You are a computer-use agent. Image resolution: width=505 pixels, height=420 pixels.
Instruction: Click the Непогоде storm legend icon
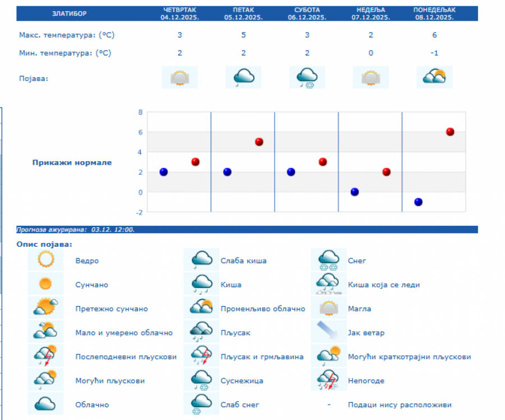pos(329,380)
